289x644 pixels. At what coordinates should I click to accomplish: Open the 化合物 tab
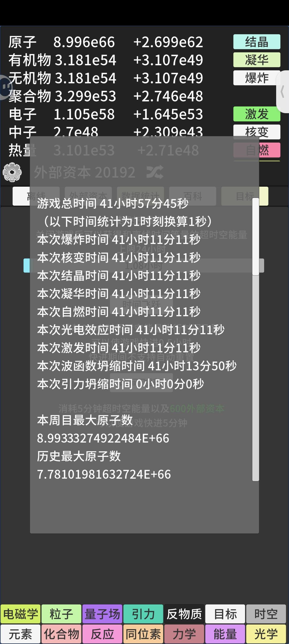click(x=62, y=634)
